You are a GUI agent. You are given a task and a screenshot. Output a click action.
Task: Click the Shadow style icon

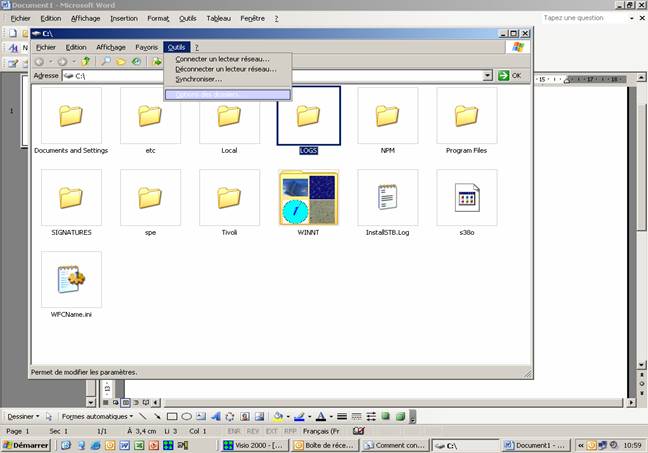point(386,416)
